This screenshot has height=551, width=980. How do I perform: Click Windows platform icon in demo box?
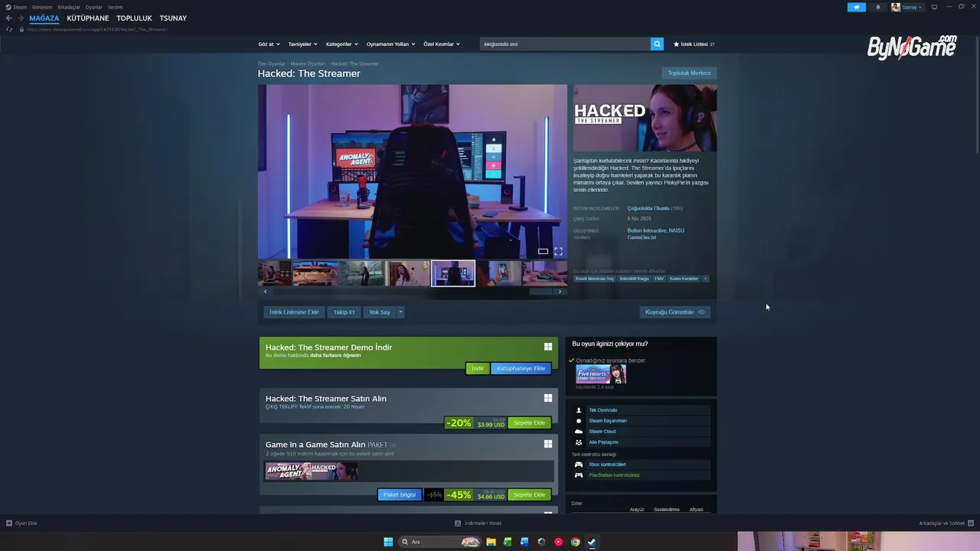(x=548, y=347)
